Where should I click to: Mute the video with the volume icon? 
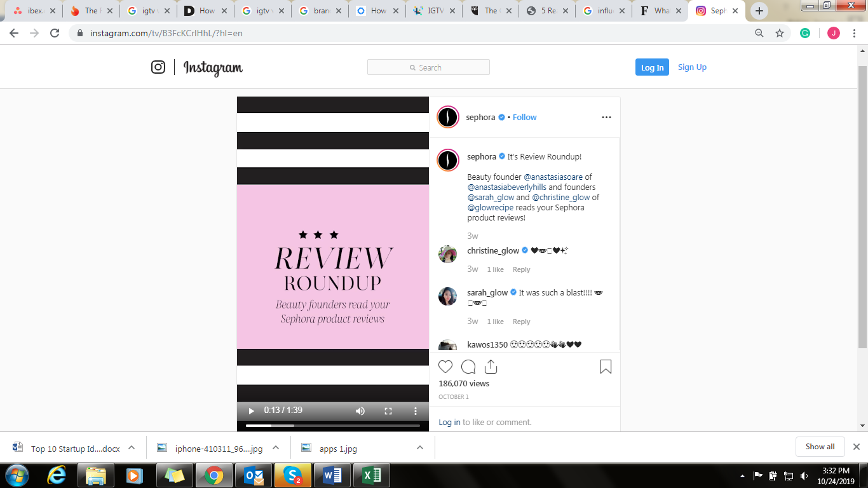(x=360, y=411)
